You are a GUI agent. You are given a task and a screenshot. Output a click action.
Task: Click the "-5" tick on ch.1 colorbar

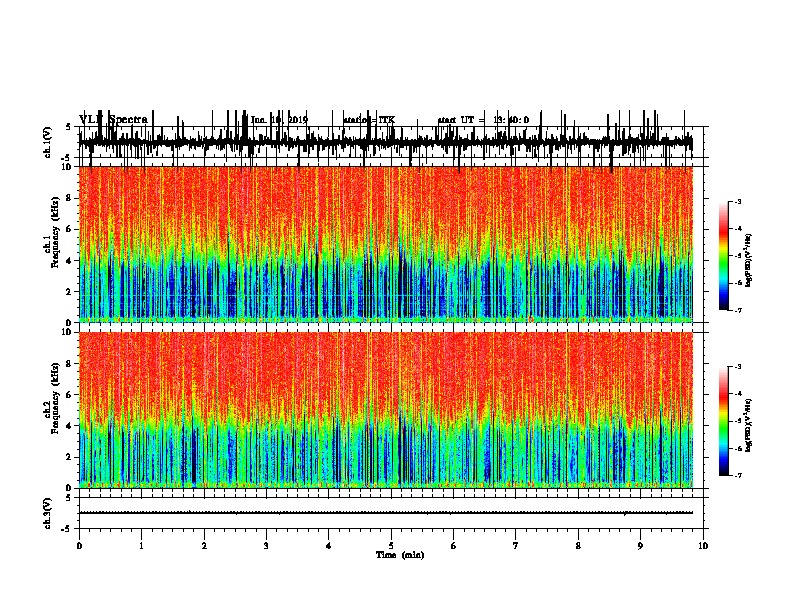pos(737,256)
